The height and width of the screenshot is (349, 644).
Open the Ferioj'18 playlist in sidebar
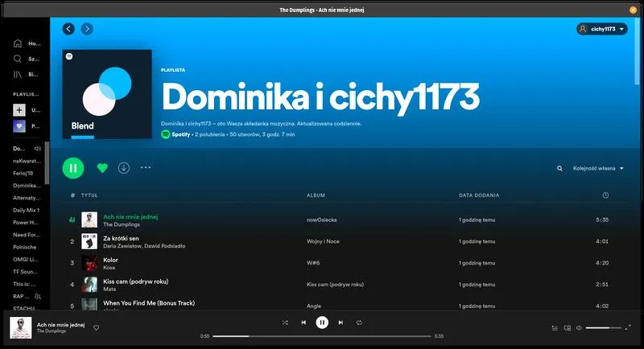click(x=23, y=174)
